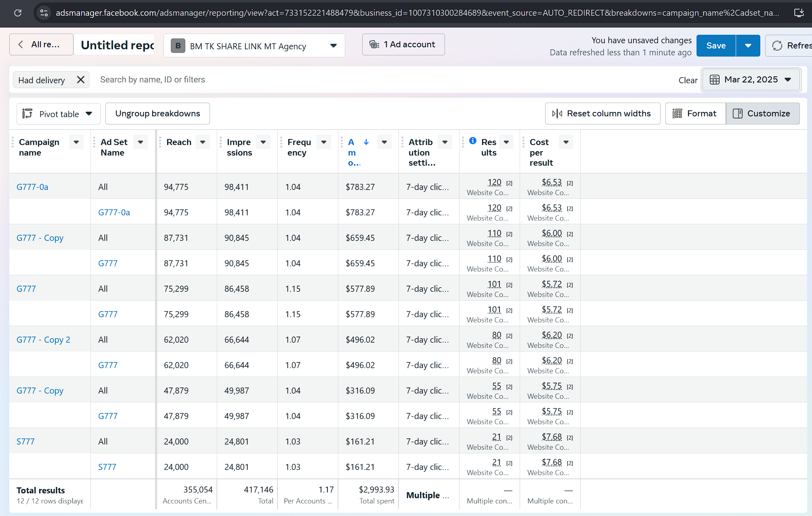Click the info icon on Results column
This screenshot has height=516, width=812.
pyautogui.click(x=472, y=141)
